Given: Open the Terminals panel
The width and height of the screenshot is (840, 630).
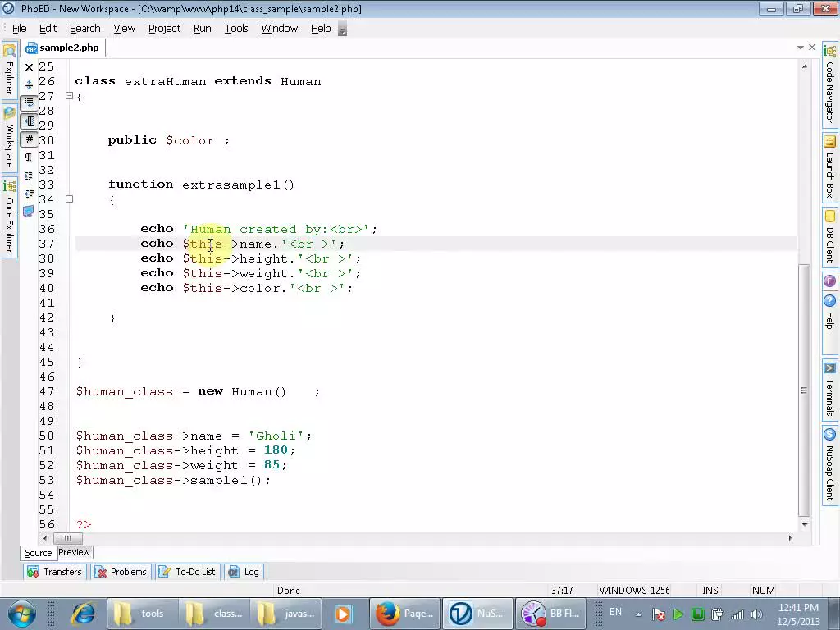Looking at the screenshot, I should (x=829, y=390).
